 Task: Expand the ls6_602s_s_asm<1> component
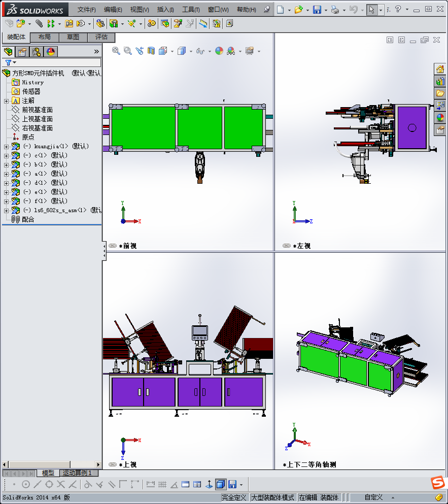click(6, 211)
